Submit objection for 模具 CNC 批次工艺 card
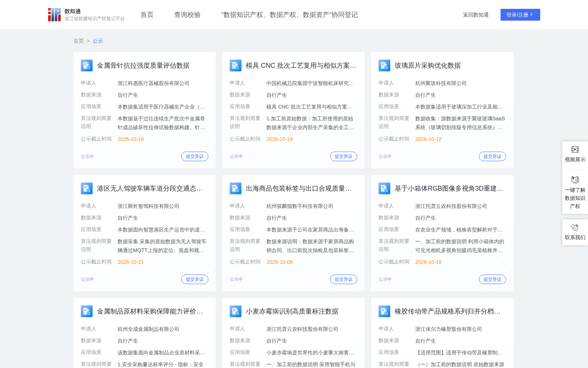 click(344, 156)
